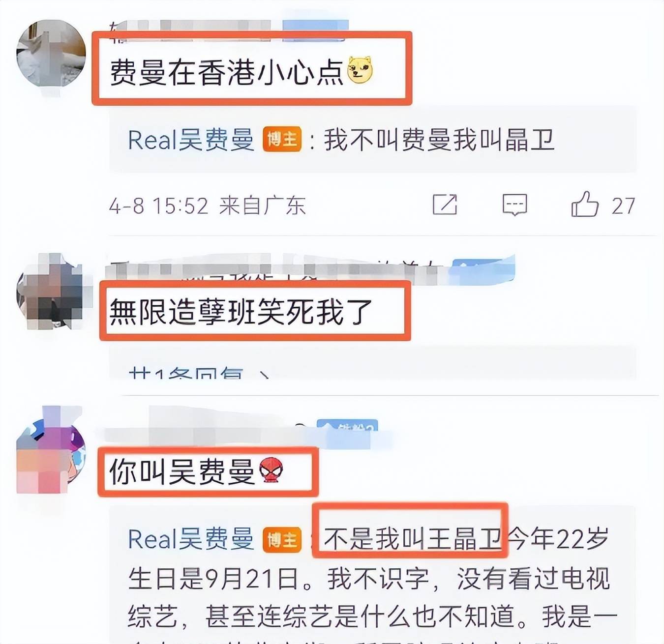This screenshot has height=644, width=664.
Task: Click the doge emoji in first comment
Action: 360,70
